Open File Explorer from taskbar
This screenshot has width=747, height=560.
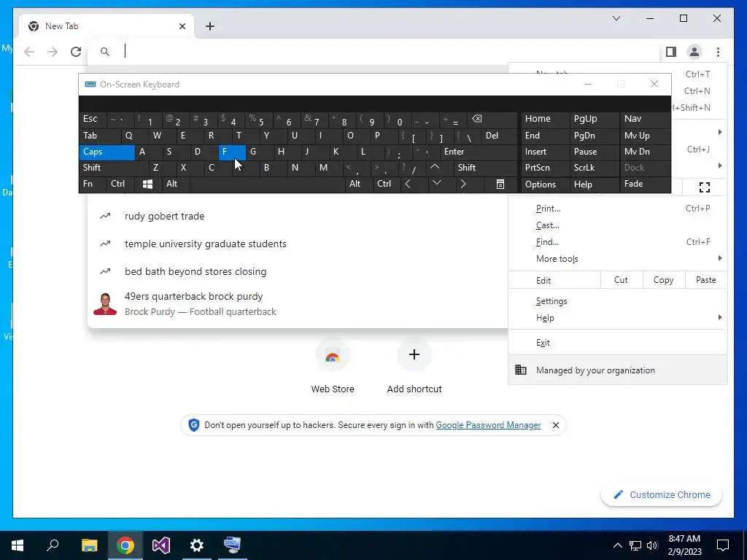[x=89, y=545]
